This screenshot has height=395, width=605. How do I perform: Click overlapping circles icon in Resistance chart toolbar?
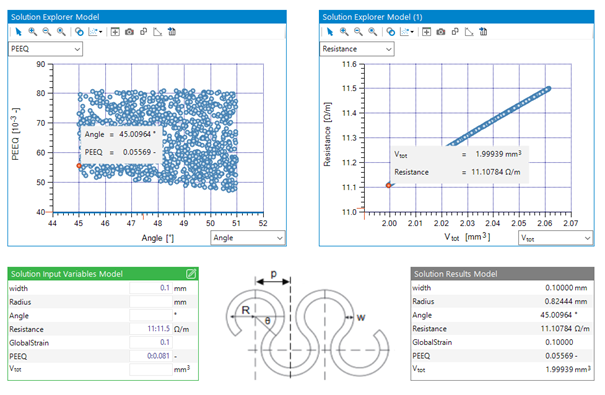click(390, 32)
